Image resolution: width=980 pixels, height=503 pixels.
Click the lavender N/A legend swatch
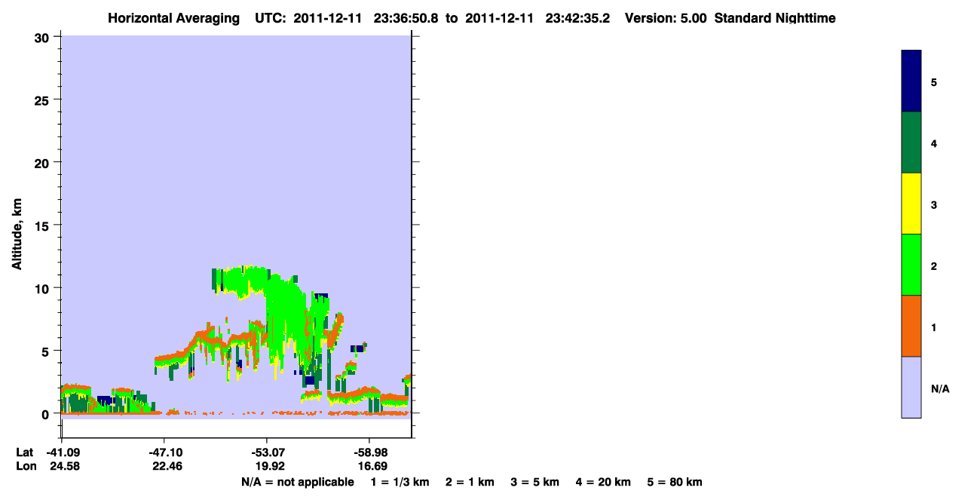coord(911,387)
